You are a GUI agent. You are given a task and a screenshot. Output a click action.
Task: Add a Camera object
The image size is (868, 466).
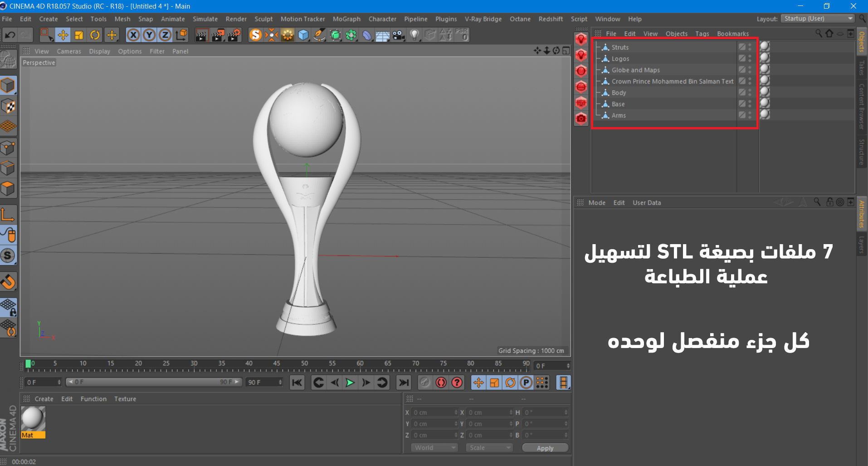tap(399, 35)
